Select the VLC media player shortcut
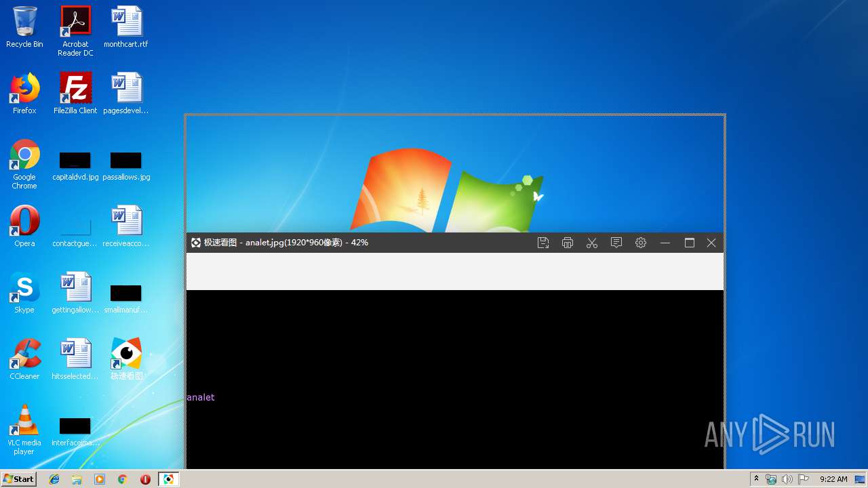868x488 pixels. [24, 430]
